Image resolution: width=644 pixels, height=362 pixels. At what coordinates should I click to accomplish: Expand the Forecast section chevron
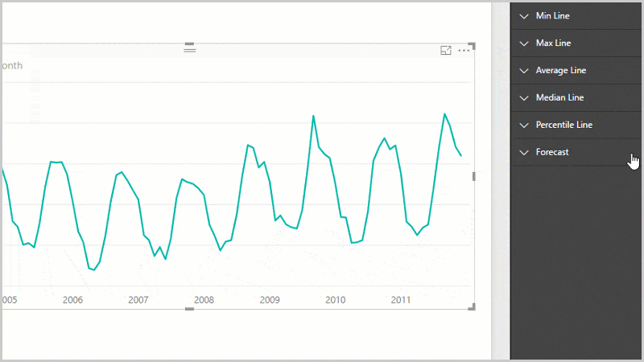pyautogui.click(x=524, y=153)
